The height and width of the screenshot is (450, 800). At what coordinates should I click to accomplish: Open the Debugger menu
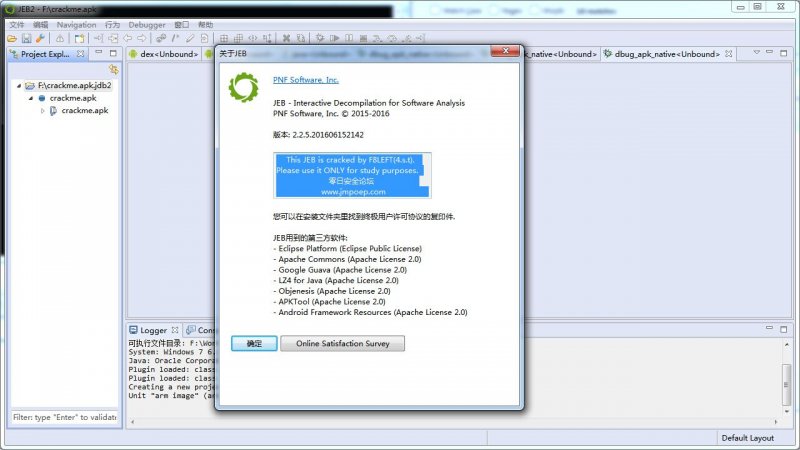coord(147,24)
